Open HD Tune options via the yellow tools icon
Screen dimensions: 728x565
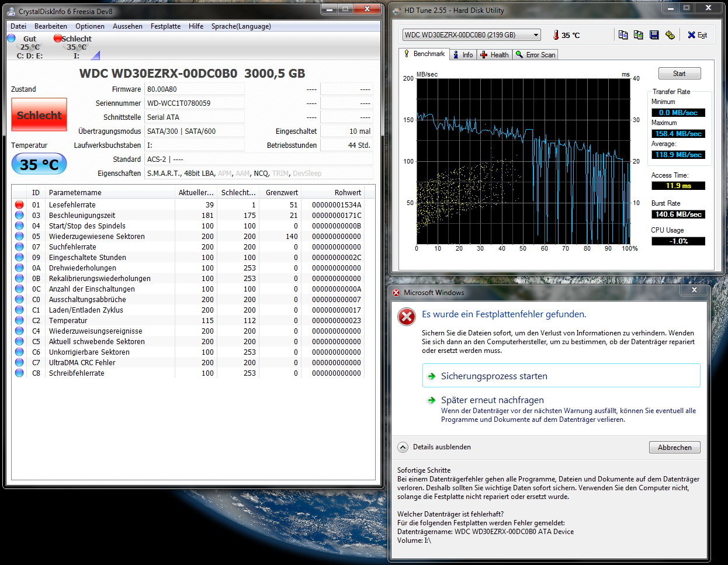670,35
